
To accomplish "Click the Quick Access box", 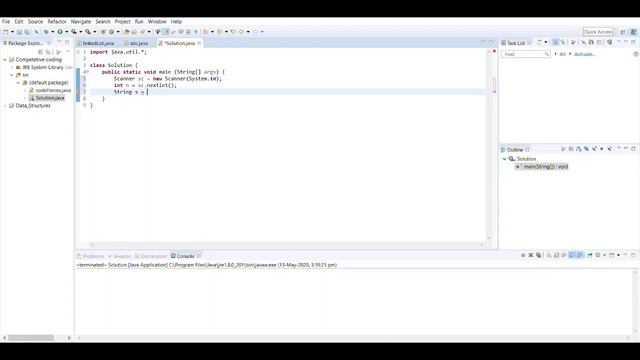I will pos(598,32).
